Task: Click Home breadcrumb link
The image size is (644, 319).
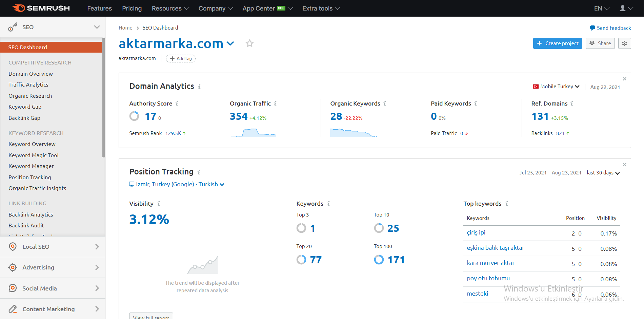Action: (x=125, y=28)
